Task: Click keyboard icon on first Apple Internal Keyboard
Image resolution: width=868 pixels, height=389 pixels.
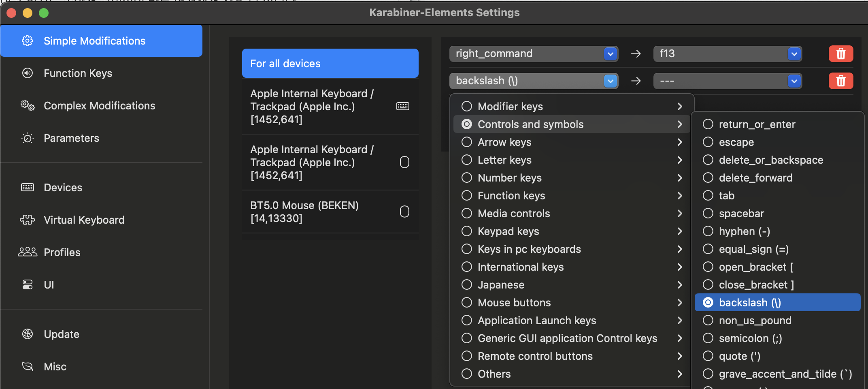Action: (402, 106)
